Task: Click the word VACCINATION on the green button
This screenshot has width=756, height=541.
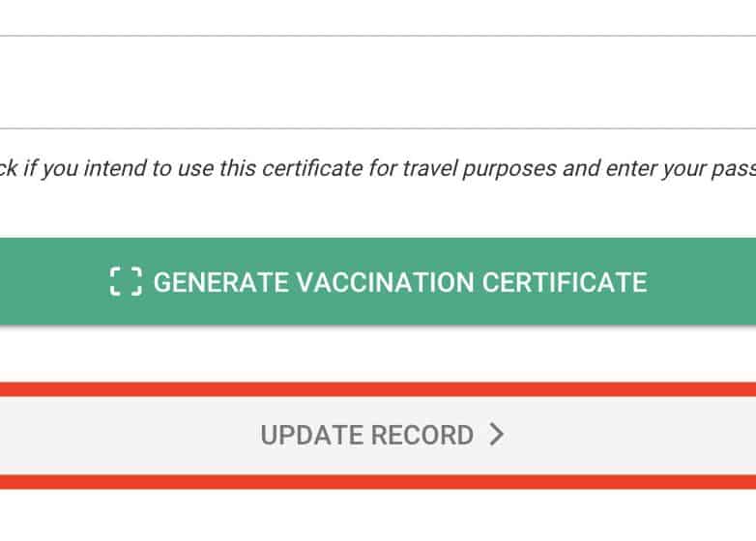Action: tap(371, 281)
